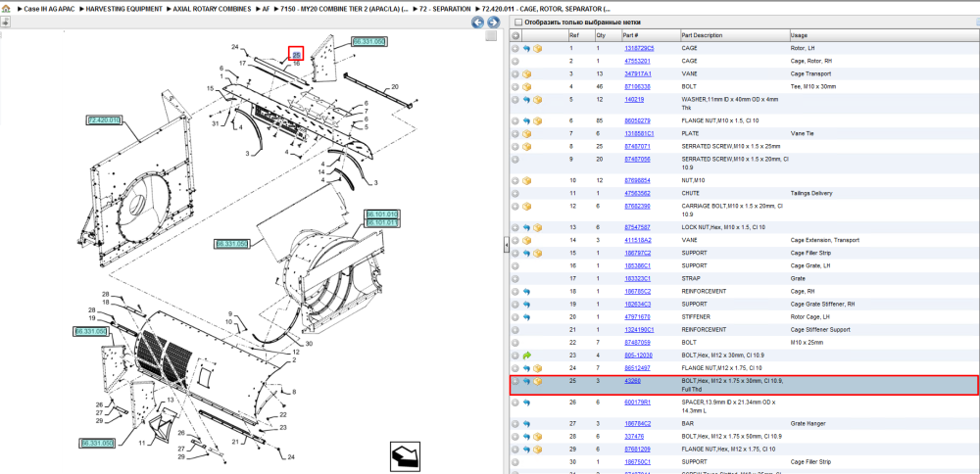The height and width of the screenshot is (474, 980).
Task: Click the package box icon for part 1318729C5
Action: [x=537, y=48]
